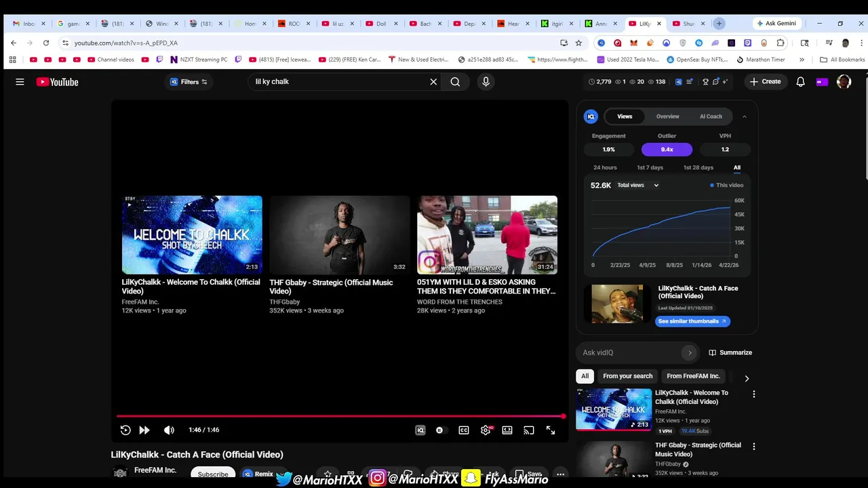The image size is (868, 488).
Task: Open Filters menu beside YouTube logo
Action: coord(189,82)
